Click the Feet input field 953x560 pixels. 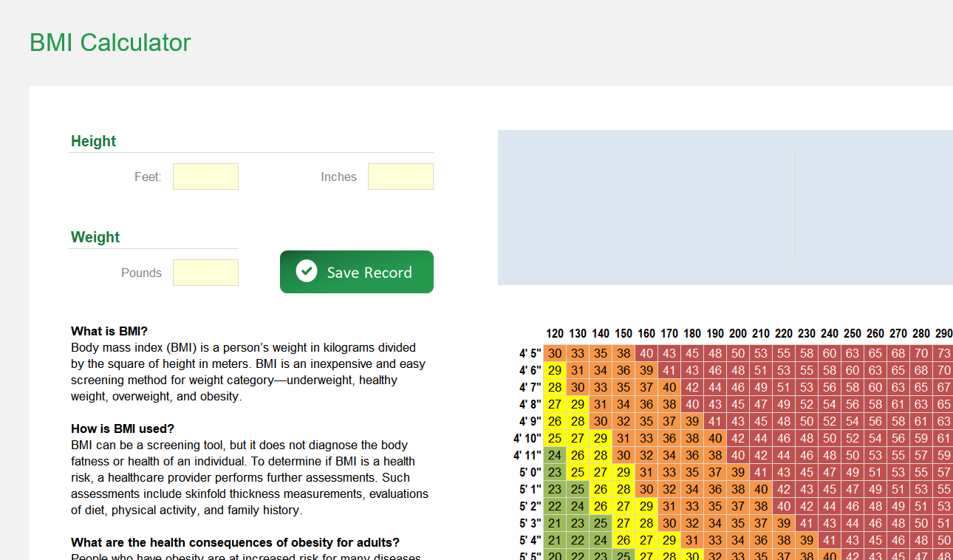pyautogui.click(x=205, y=176)
